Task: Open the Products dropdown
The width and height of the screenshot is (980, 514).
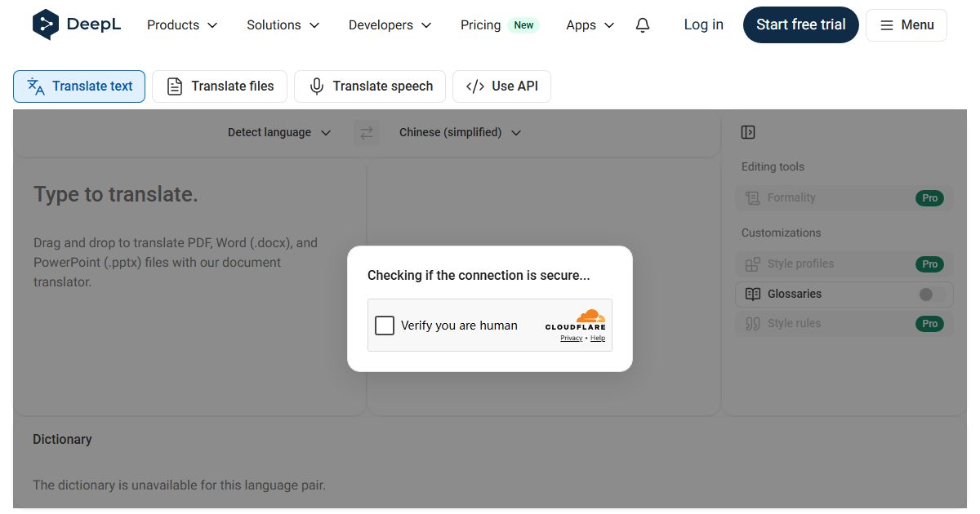Action: click(x=182, y=25)
